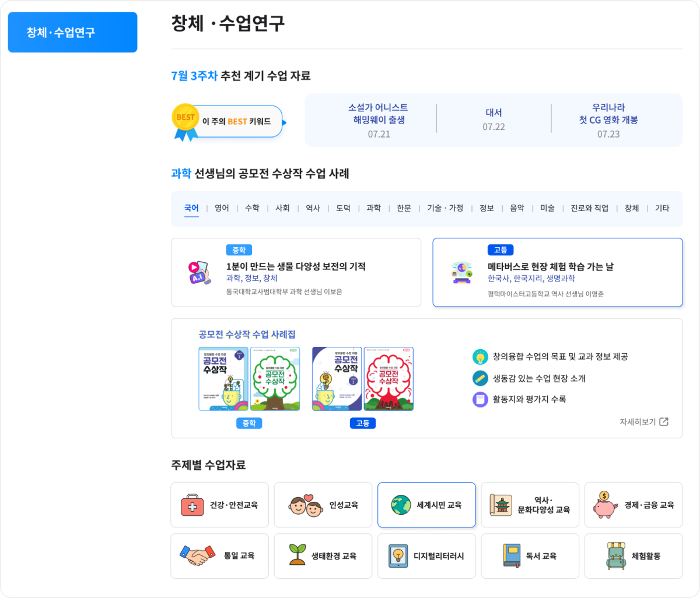Select the 영어 subject tab
Screen dimensions: 700x598
click(222, 208)
